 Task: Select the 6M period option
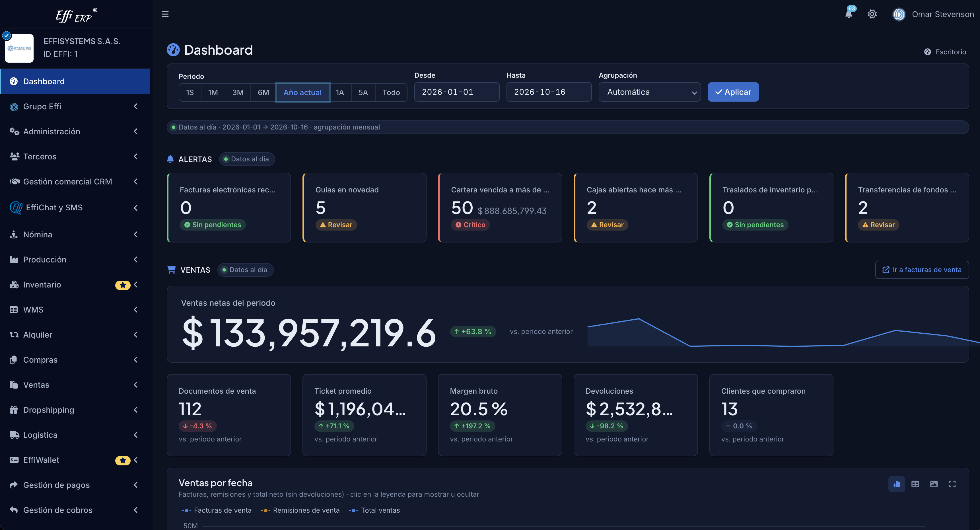[263, 93]
